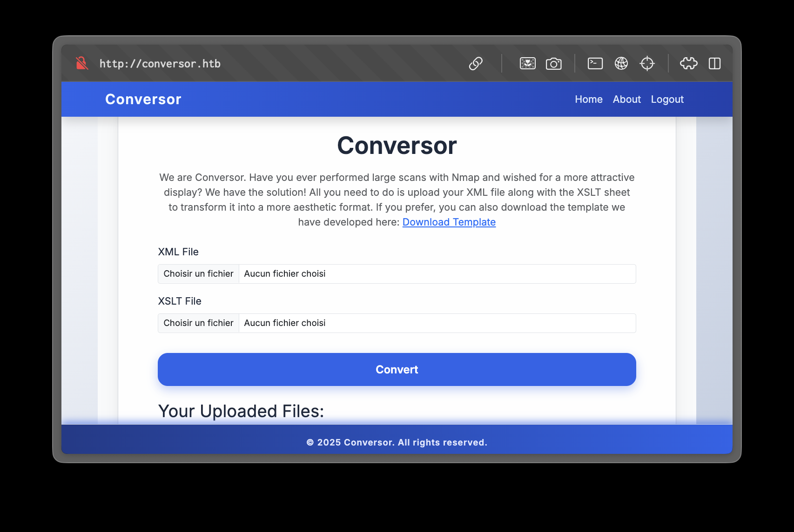This screenshot has height=532, width=794.
Task: Click the address bar showing conversor.htb
Action: tap(160, 64)
